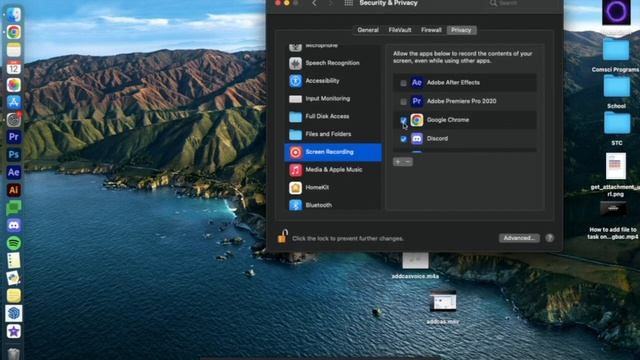Select Media & Apple Music category

[333, 169]
